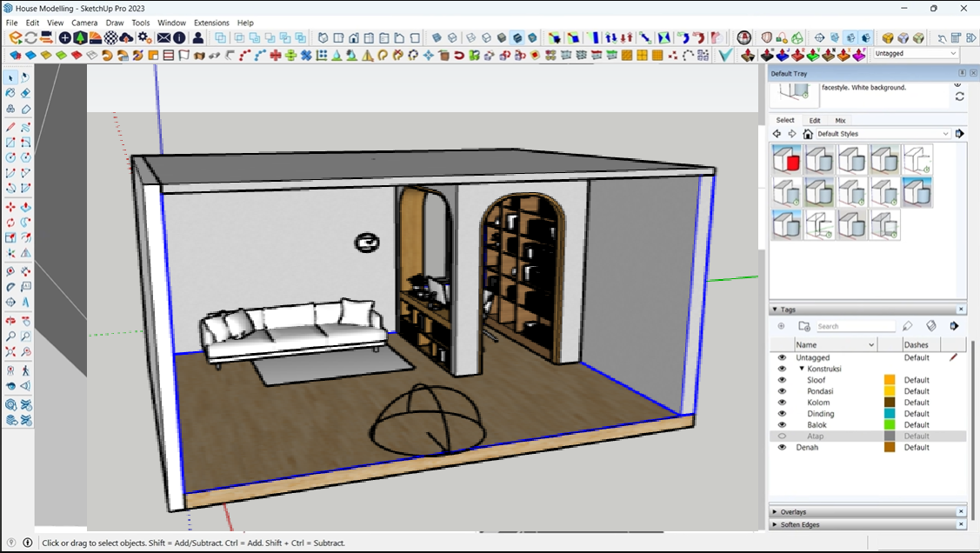Select the first style thumbnail with red face

pyautogui.click(x=787, y=159)
